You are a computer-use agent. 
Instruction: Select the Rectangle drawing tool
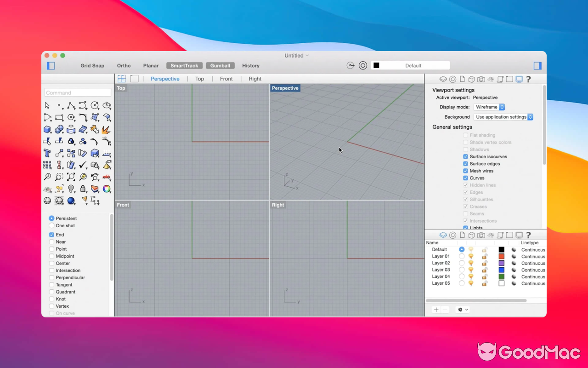(x=59, y=117)
